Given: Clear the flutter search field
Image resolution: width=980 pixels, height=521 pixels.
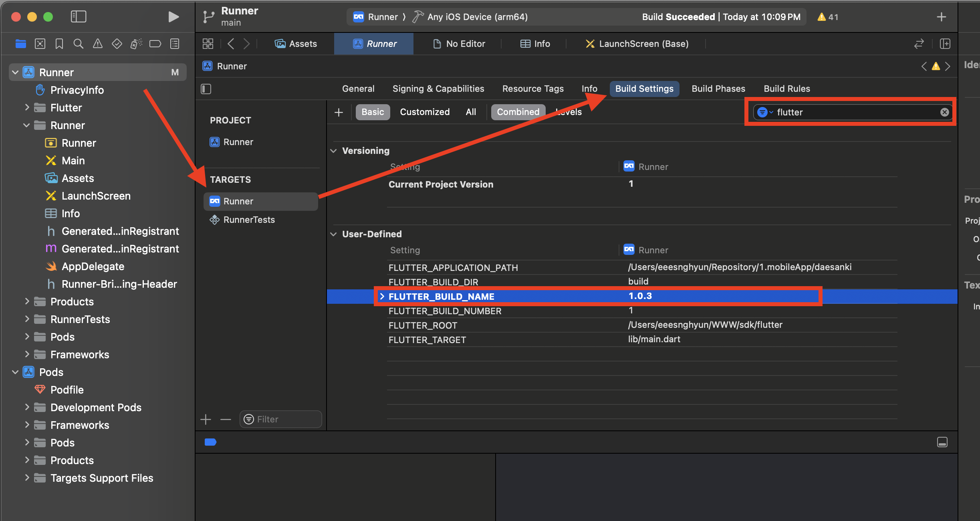Looking at the screenshot, I should (x=944, y=112).
